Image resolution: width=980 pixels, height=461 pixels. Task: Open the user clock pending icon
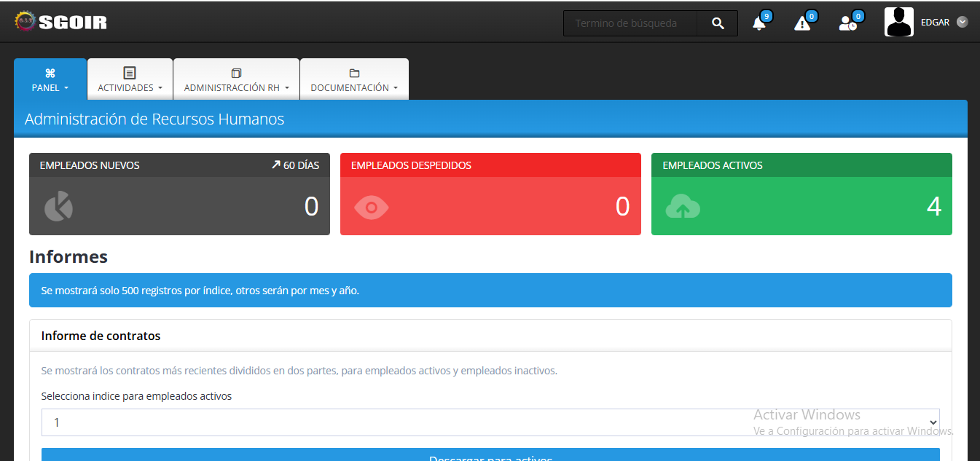click(847, 23)
